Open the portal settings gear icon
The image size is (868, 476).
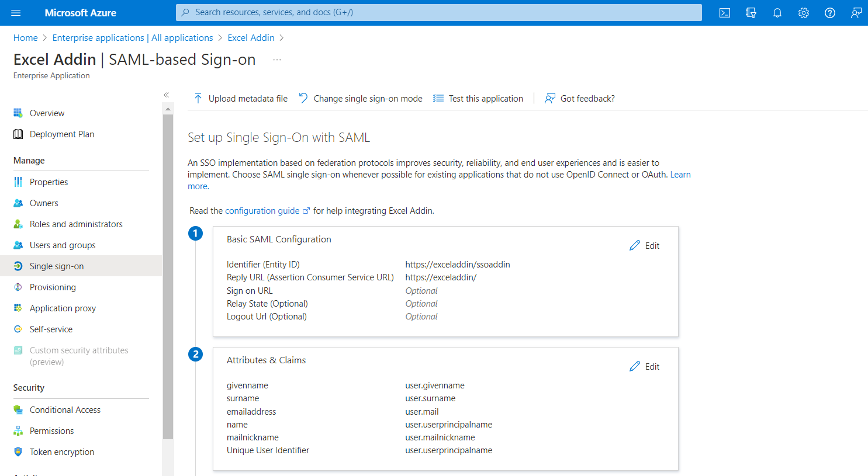click(x=804, y=13)
